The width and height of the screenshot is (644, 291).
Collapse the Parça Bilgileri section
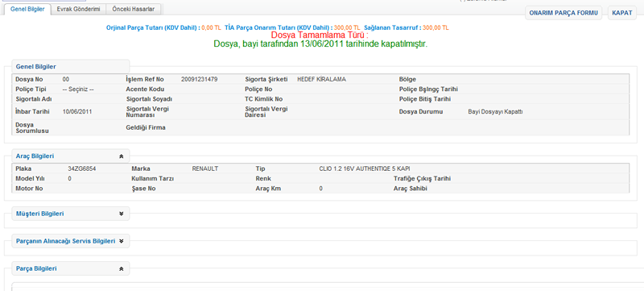point(122,268)
